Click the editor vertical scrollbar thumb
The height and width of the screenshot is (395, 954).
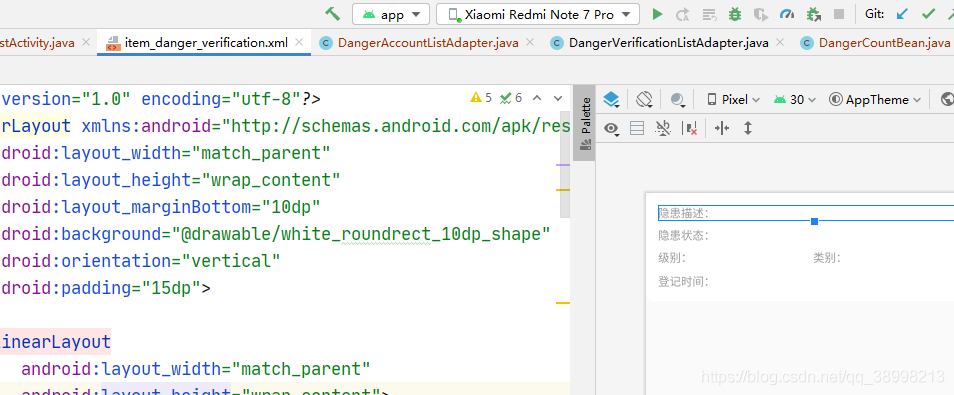pos(565,163)
